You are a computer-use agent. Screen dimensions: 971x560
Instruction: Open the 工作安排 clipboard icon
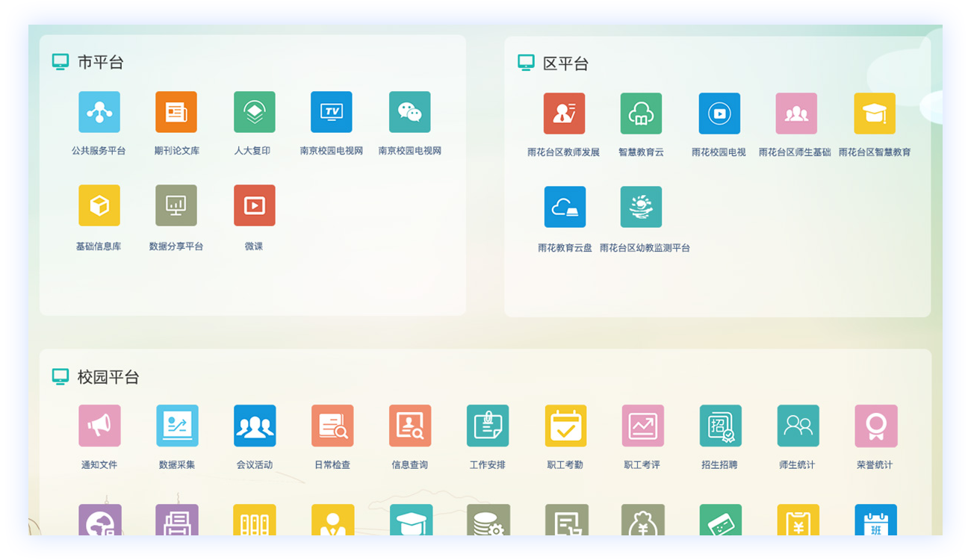click(x=488, y=426)
